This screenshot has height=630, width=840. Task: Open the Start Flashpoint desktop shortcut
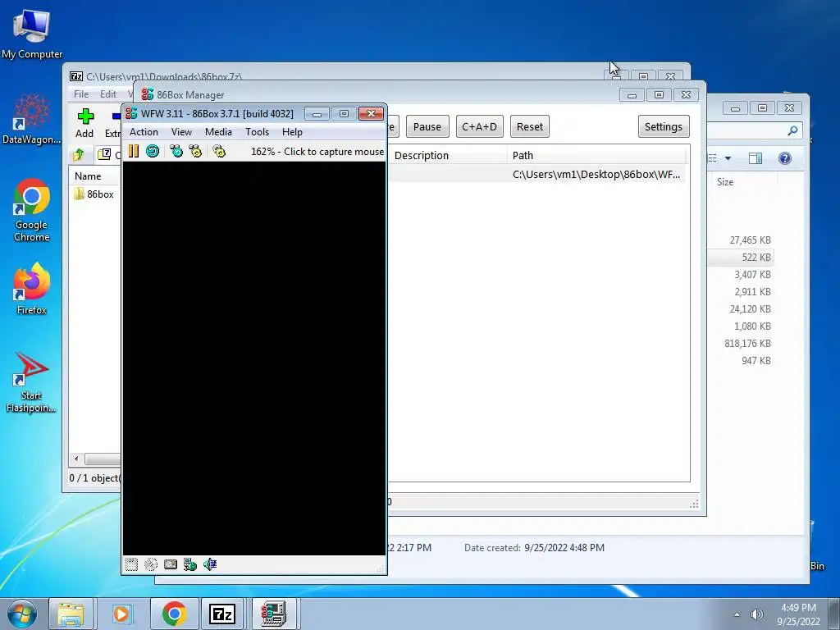32,382
